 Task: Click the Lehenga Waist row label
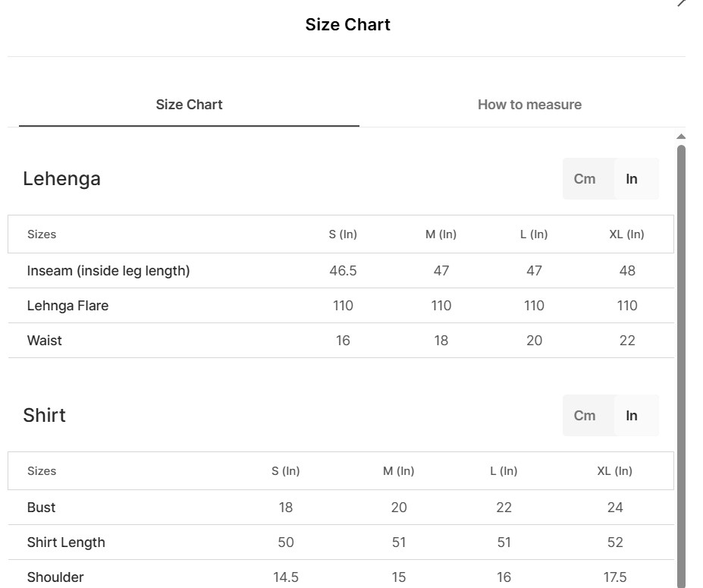click(x=45, y=341)
